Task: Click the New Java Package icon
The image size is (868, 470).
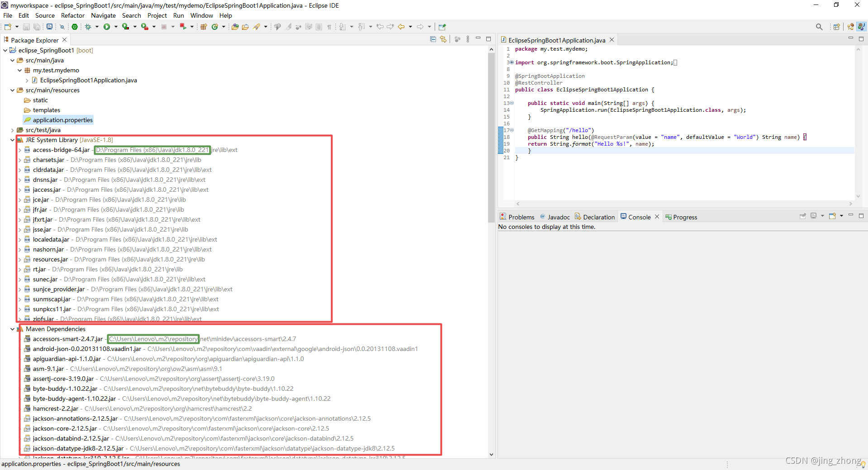Action: [x=204, y=27]
